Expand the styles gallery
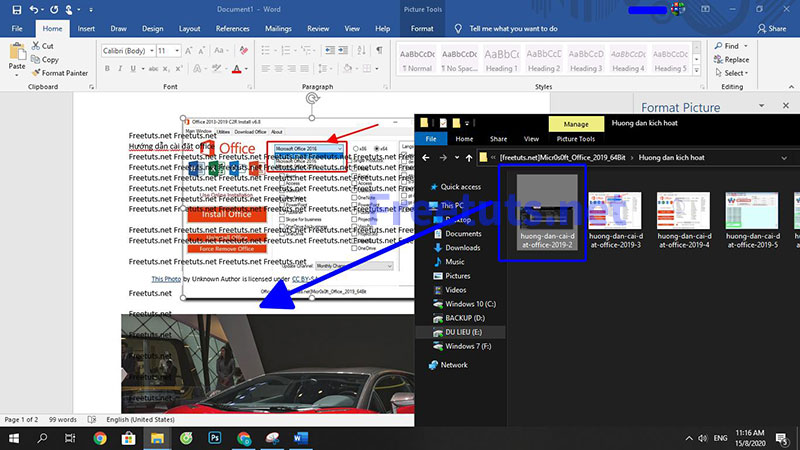This screenshot has height=450, width=800. click(696, 71)
